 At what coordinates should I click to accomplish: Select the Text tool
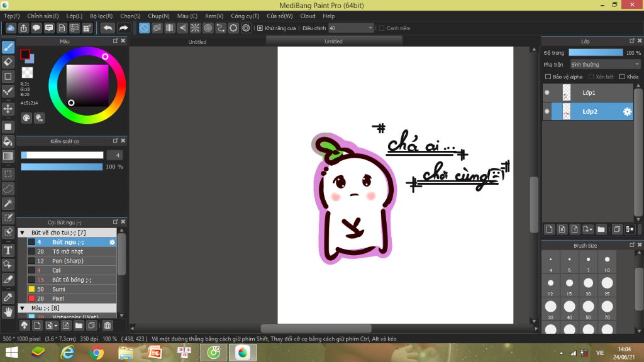8,250
